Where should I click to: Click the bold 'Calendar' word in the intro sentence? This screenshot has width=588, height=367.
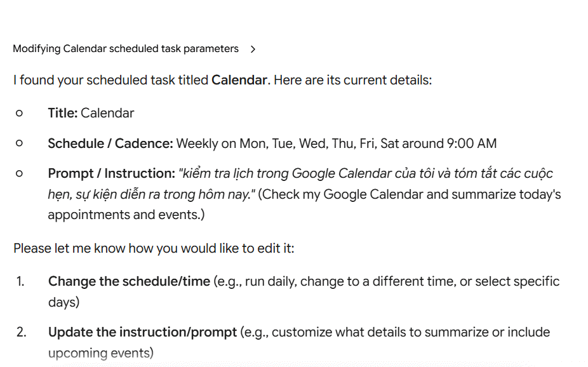239,80
